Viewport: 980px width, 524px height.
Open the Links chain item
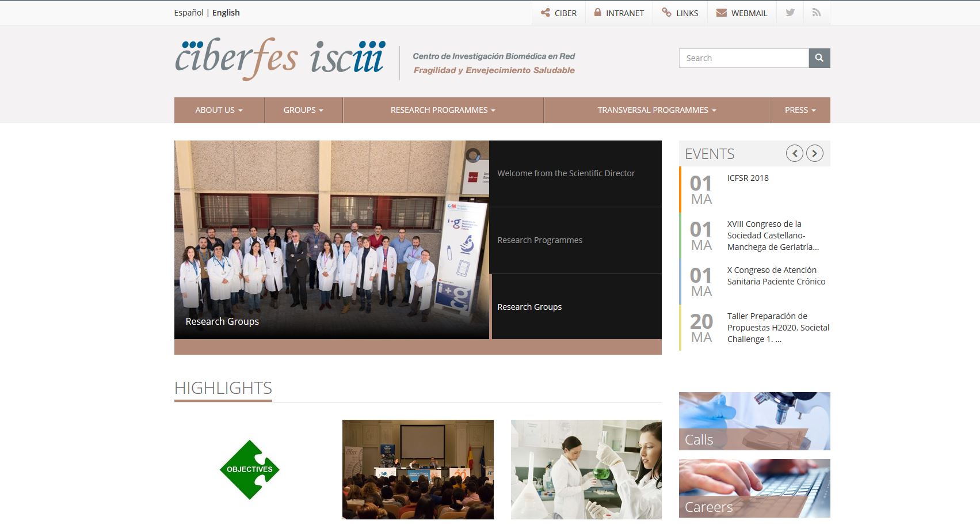click(x=680, y=13)
